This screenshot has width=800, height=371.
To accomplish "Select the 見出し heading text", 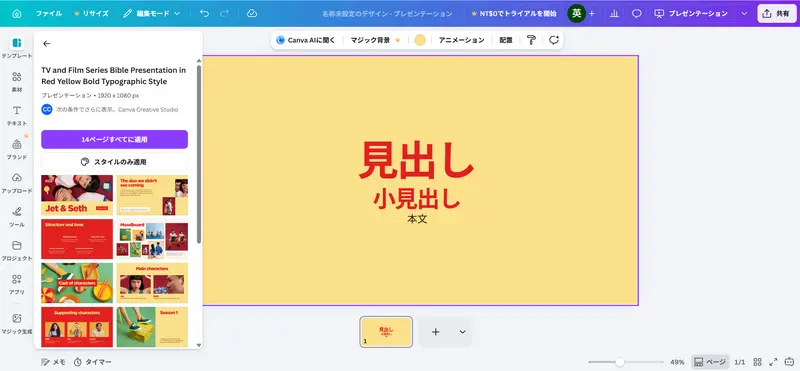I will point(416,160).
